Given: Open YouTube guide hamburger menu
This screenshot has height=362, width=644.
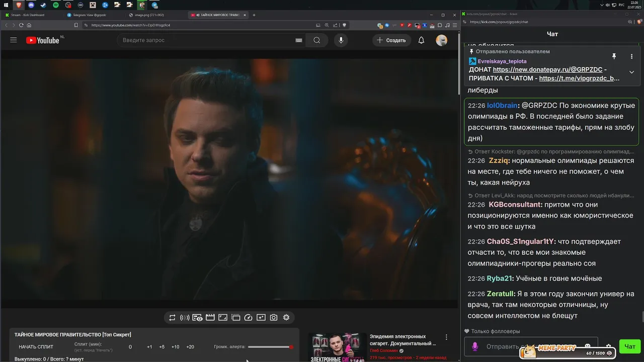Looking at the screenshot, I should (x=14, y=40).
